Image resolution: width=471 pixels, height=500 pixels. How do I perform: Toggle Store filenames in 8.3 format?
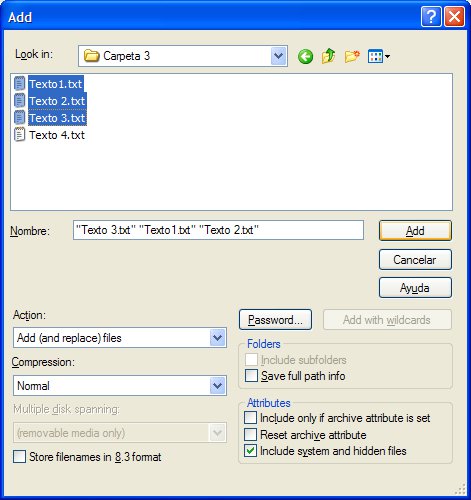[x=19, y=457]
